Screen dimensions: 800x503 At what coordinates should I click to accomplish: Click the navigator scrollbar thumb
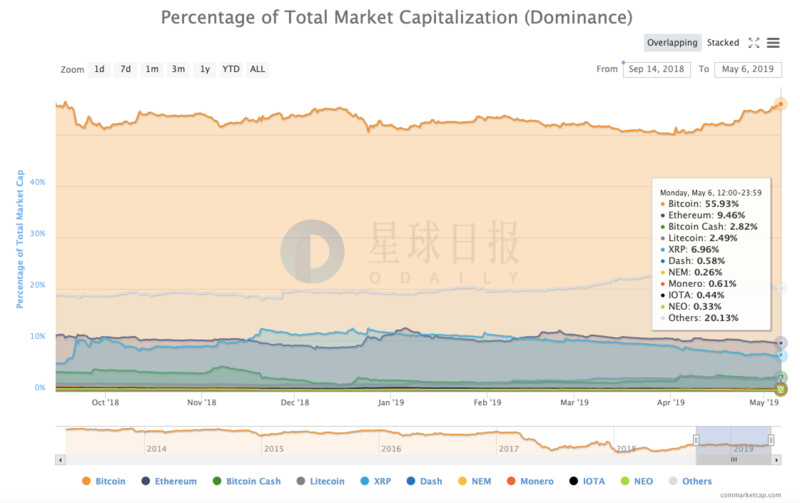[733, 460]
